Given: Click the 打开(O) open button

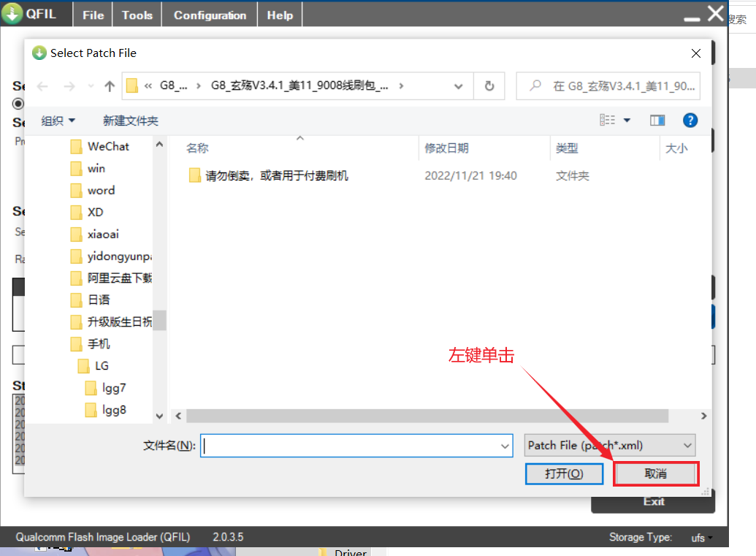Looking at the screenshot, I should pos(564,473).
